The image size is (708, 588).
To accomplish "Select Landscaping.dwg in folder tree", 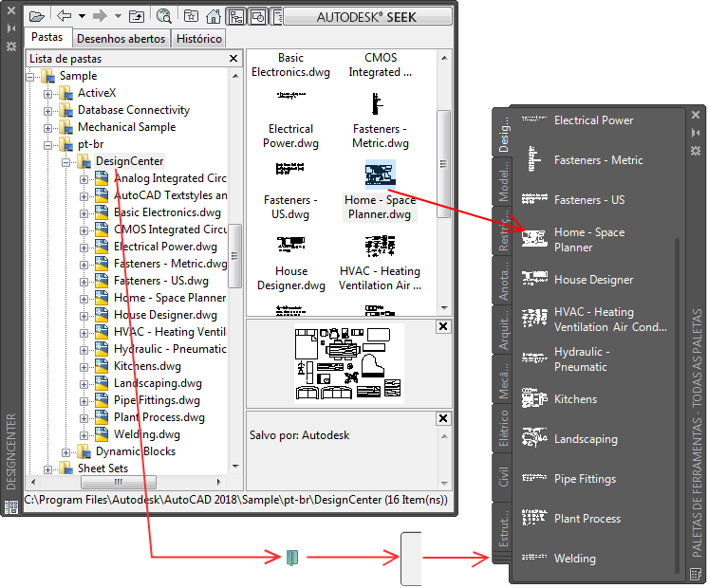I will point(158,383).
